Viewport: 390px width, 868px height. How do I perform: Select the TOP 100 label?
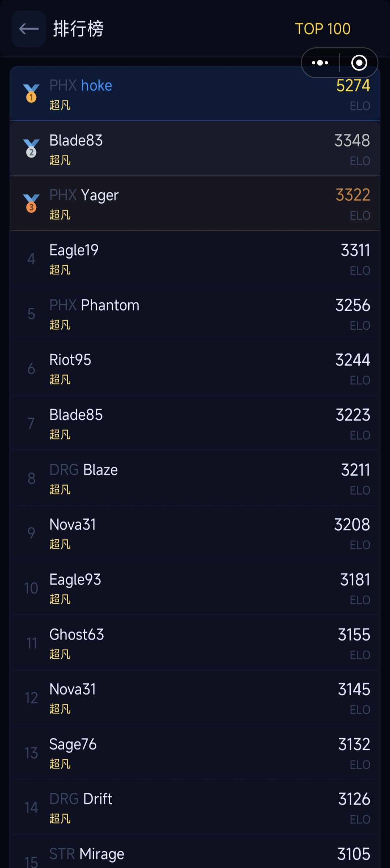(322, 29)
